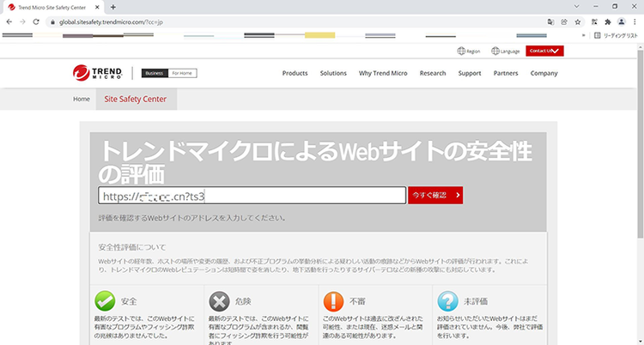
Task: Click the Language globe icon
Action: pos(495,51)
